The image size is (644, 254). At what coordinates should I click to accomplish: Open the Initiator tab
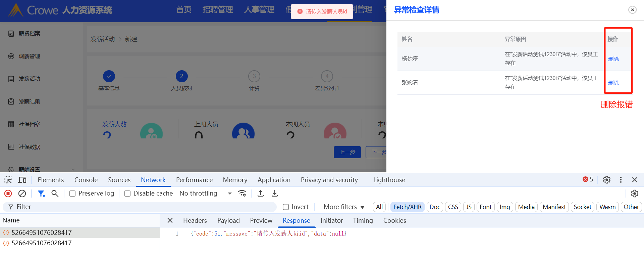point(332,220)
